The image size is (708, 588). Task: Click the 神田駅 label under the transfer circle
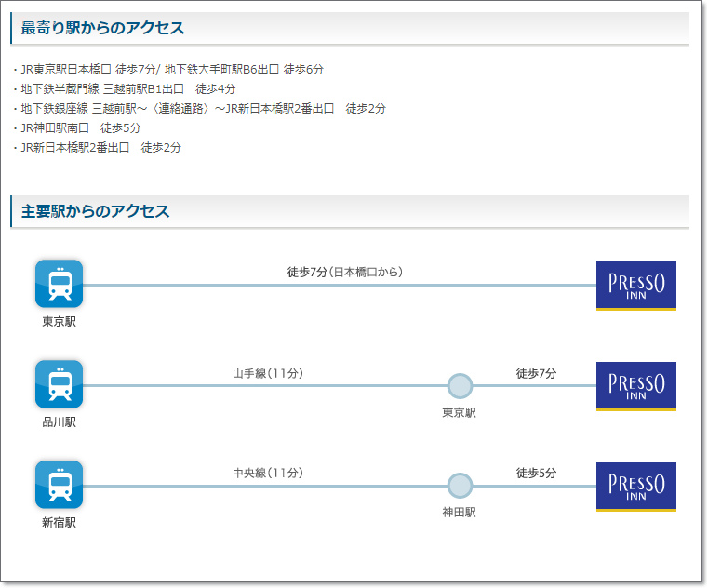[x=460, y=513]
